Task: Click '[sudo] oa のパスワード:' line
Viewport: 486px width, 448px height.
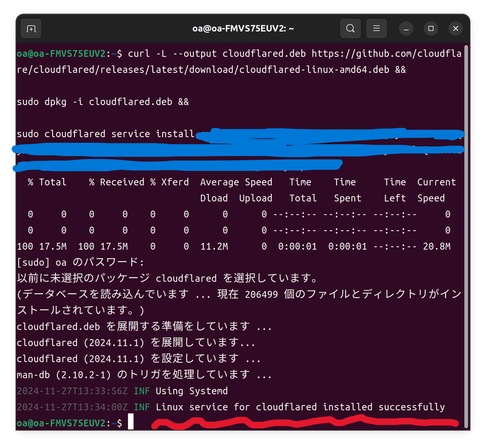Action: point(80,262)
